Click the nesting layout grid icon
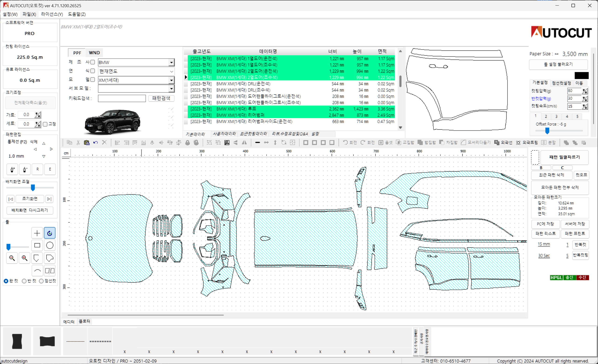The height and width of the screenshot is (364, 598). click(227, 143)
